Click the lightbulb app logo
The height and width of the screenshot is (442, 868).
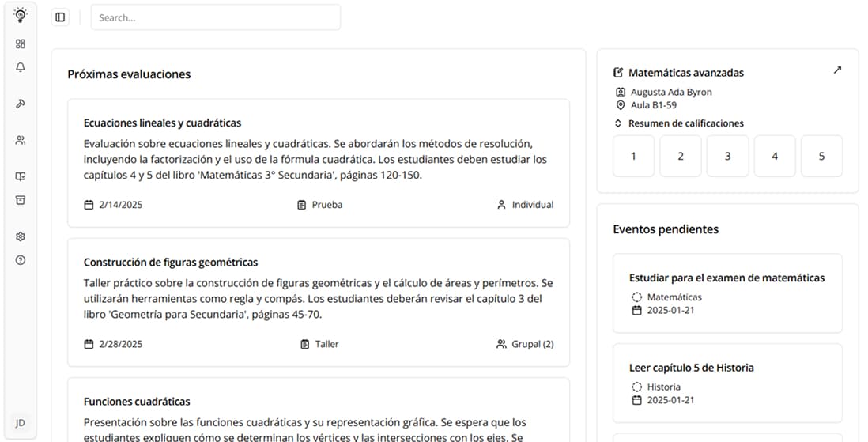click(x=21, y=14)
